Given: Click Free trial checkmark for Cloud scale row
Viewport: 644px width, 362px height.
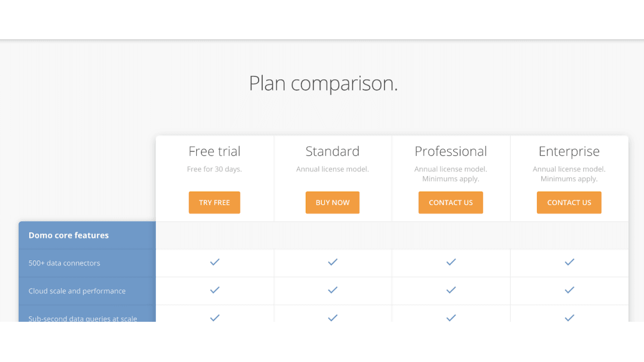Looking at the screenshot, I should click(x=215, y=290).
